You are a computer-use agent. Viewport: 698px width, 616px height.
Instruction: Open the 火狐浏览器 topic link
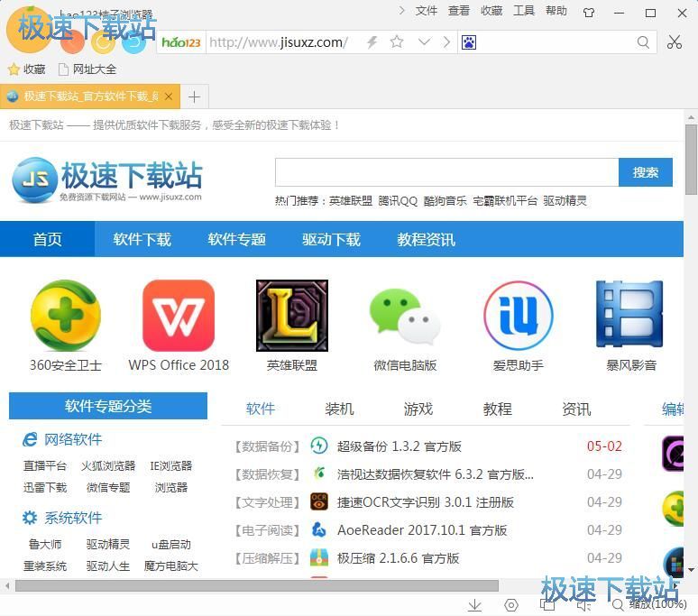click(x=108, y=466)
